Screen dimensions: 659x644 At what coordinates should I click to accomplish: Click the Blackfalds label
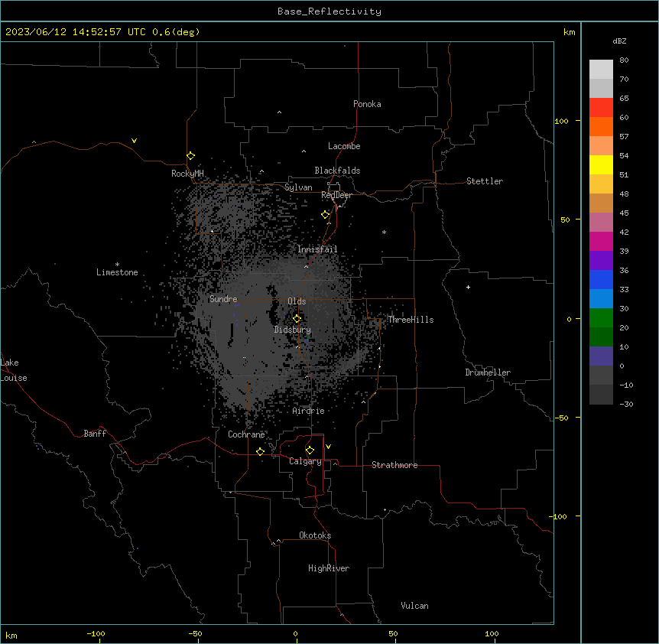pos(337,171)
